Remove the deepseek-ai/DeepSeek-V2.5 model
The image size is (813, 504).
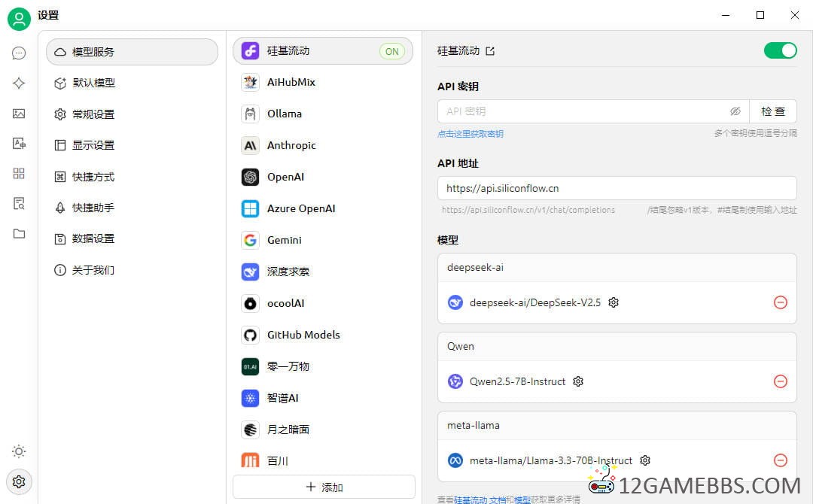tap(781, 302)
